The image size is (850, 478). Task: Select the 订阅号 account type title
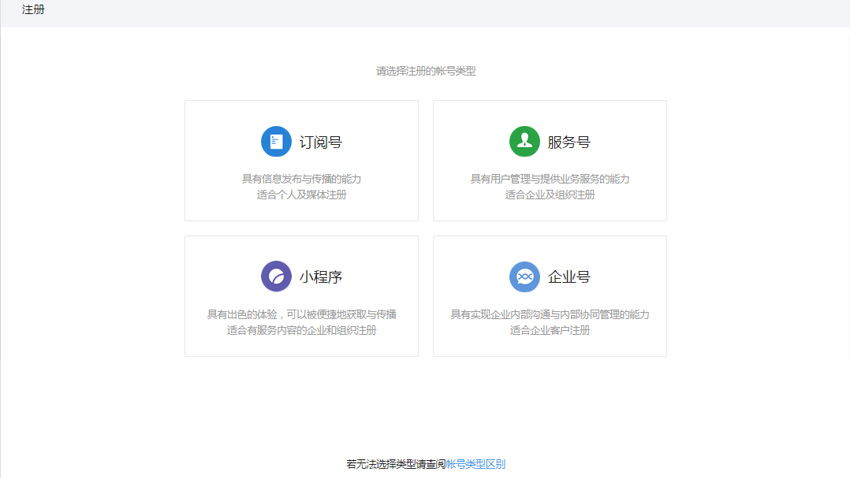click(x=321, y=143)
